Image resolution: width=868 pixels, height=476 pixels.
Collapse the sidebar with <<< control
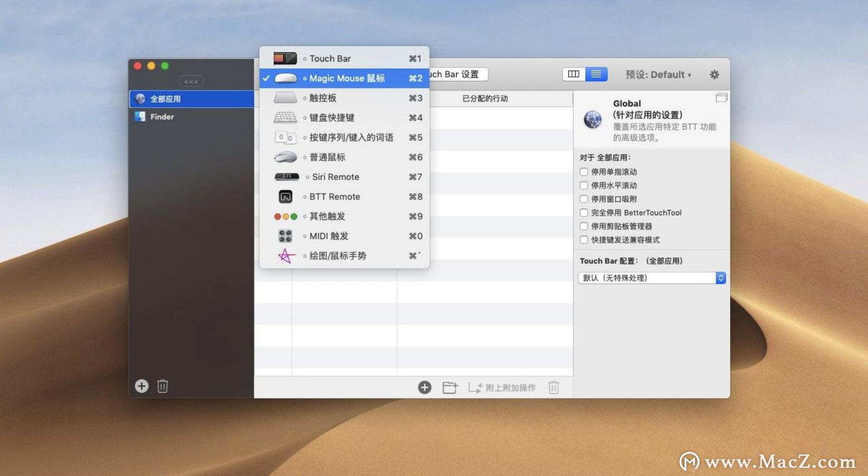click(191, 81)
